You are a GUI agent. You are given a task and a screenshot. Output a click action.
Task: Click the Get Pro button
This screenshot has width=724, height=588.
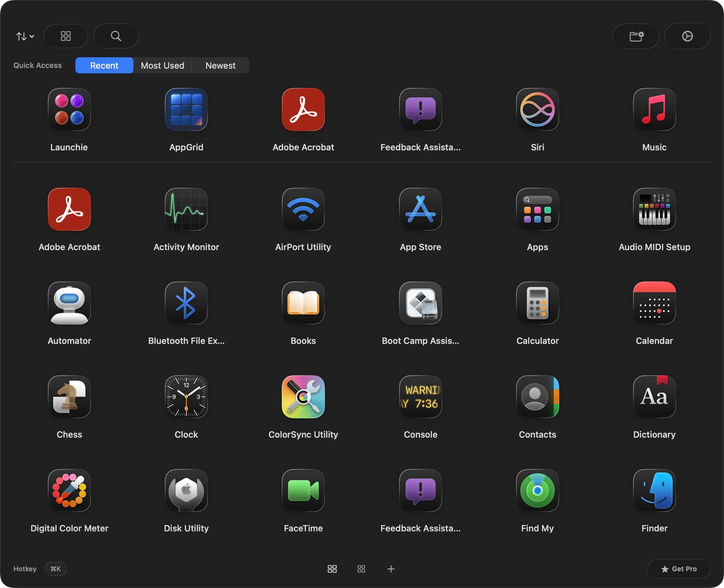click(x=678, y=569)
